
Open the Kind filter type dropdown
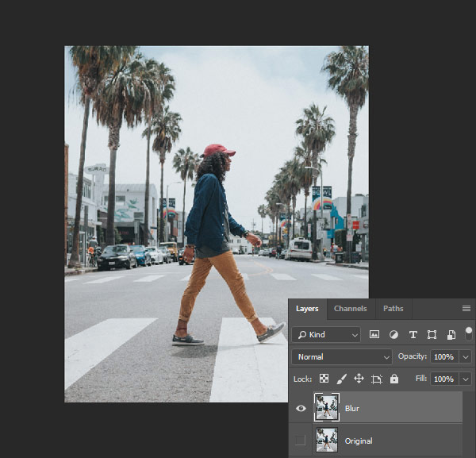pos(326,335)
